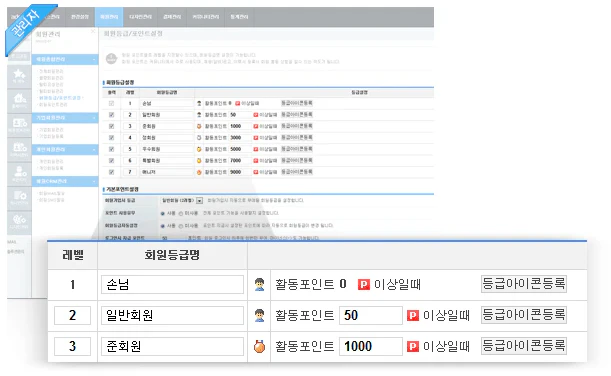Collapse the 메일/CRM관리 sidebar section
Screen dimensions: 611x376
point(65,181)
